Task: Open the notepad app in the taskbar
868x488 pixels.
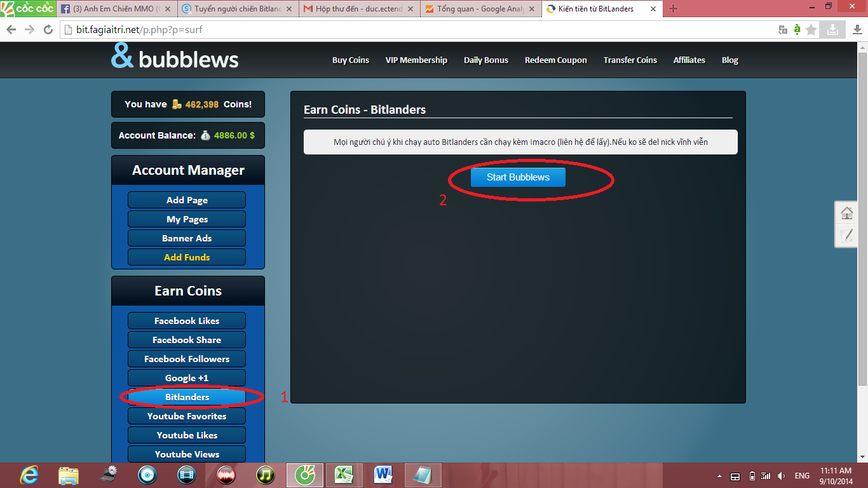Action: point(423,475)
